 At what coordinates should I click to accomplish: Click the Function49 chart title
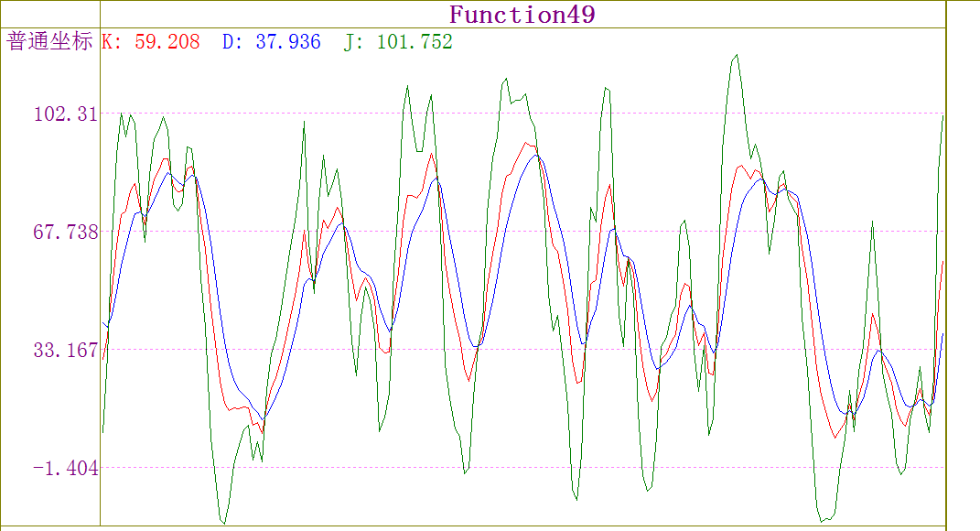point(522,15)
